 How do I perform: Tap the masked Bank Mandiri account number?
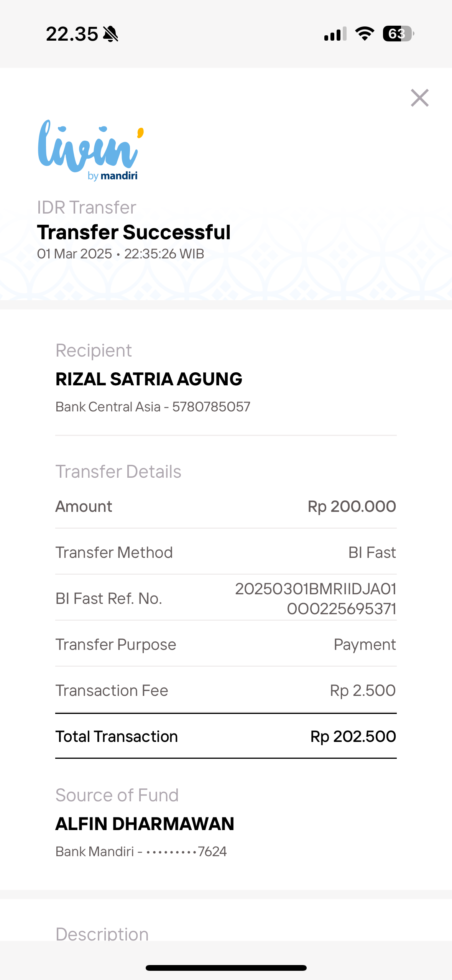[x=186, y=852]
